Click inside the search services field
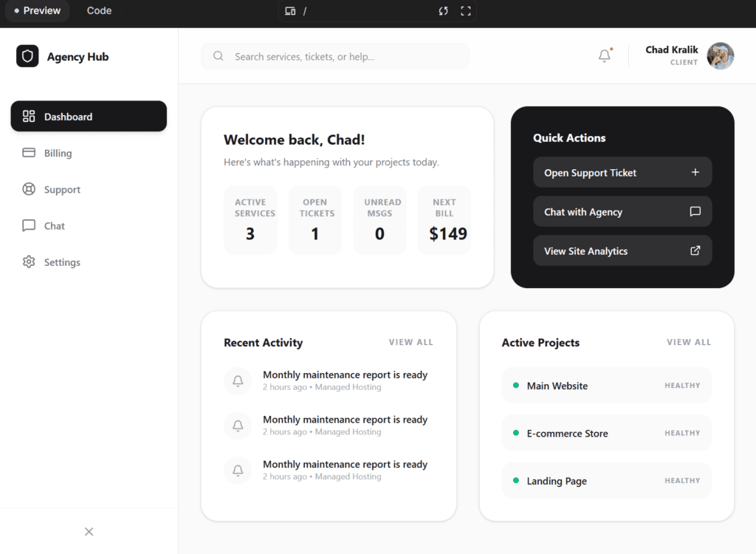 pos(334,55)
